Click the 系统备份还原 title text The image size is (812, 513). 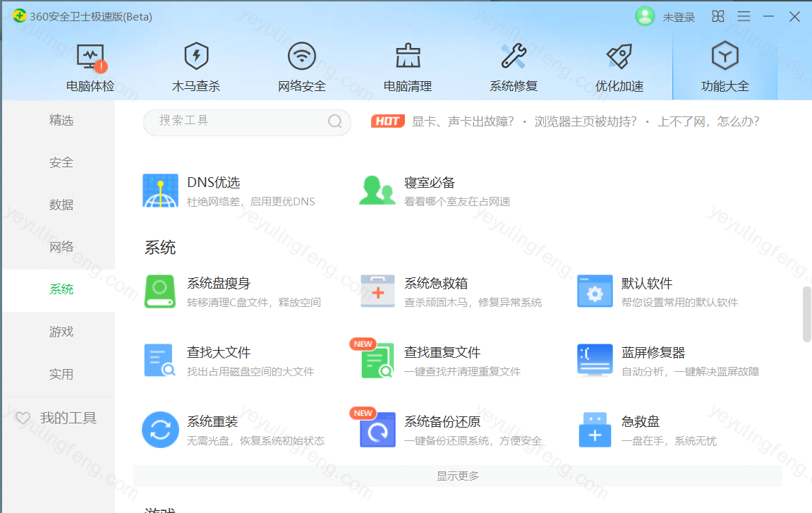tap(442, 421)
